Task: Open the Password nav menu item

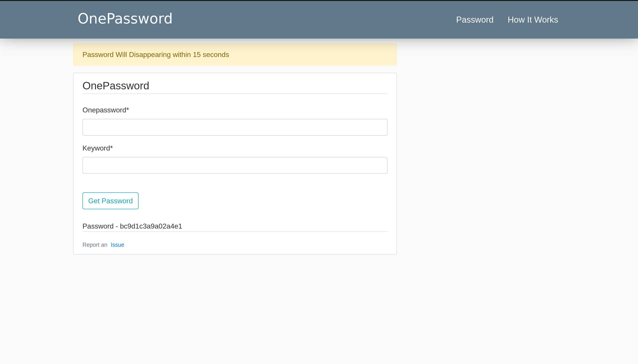Action: [x=474, y=20]
